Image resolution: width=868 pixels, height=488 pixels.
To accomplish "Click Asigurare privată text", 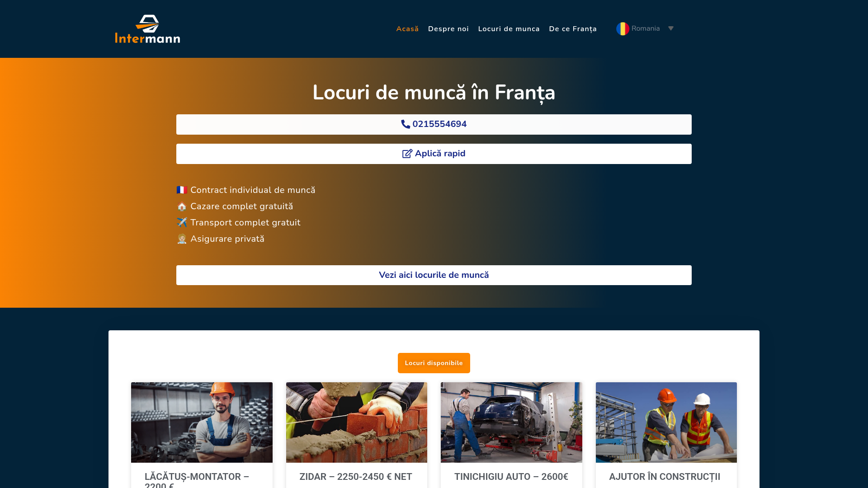I will coord(227,239).
